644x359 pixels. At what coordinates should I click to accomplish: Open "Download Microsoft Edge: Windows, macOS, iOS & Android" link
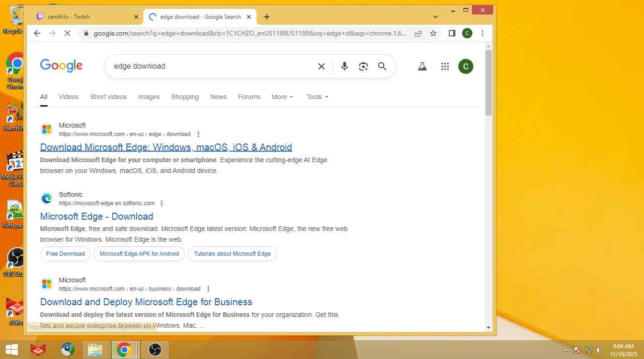[x=166, y=147]
